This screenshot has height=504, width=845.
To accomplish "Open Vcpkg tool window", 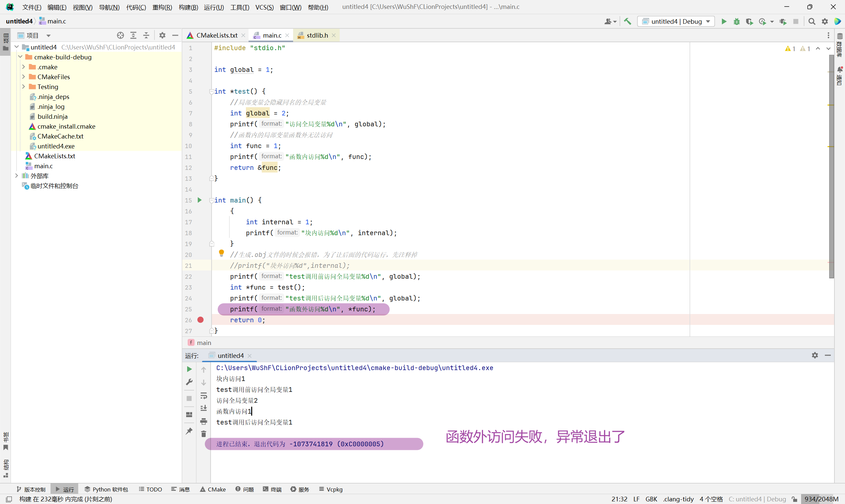I will pos(331,489).
